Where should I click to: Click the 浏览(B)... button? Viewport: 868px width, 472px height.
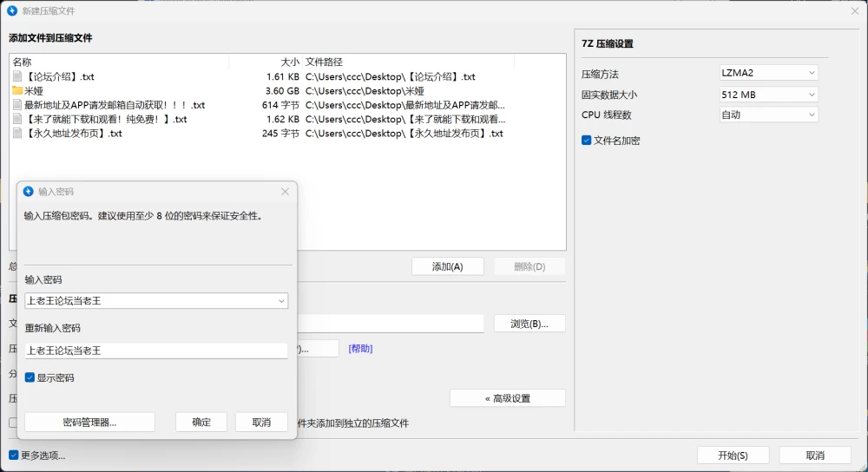[x=529, y=324]
